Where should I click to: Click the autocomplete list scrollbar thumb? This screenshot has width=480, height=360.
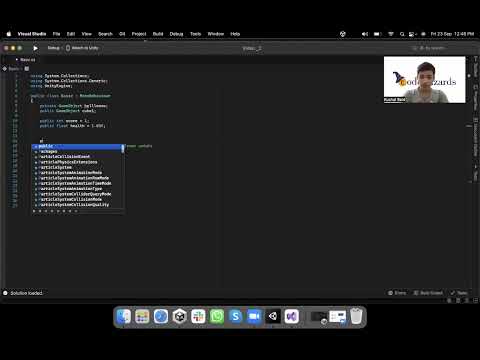[123, 149]
